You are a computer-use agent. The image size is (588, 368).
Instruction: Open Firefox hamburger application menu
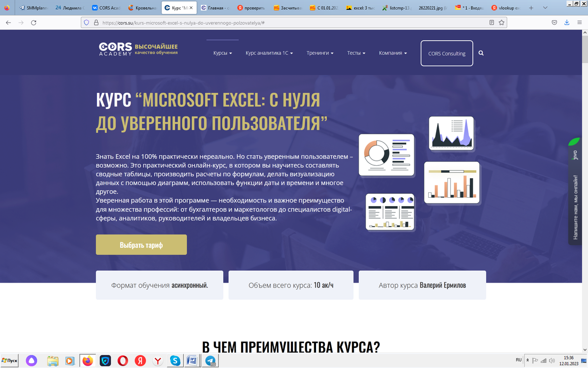(x=580, y=23)
